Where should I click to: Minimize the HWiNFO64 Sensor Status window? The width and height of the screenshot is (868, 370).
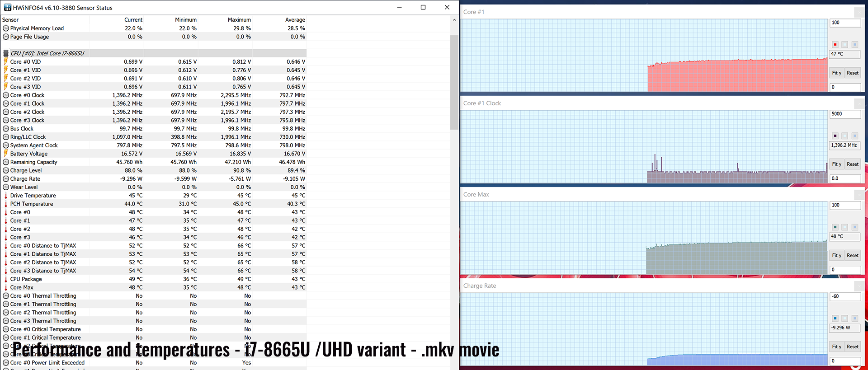click(x=400, y=7)
